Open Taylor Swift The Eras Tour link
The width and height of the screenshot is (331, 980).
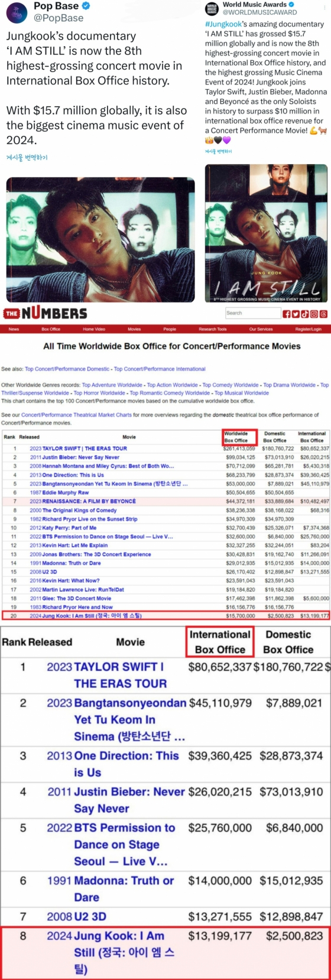pos(85,449)
